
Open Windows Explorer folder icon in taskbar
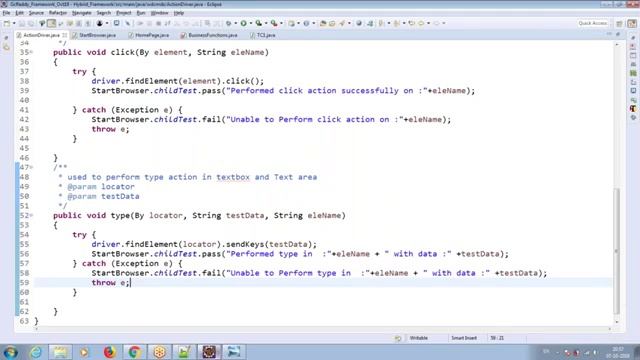[60, 351]
